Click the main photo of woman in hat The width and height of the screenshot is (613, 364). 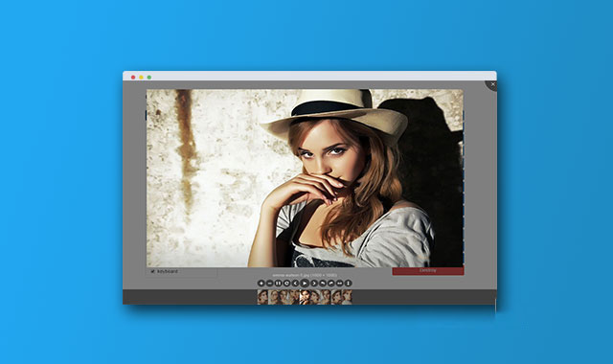(305, 178)
